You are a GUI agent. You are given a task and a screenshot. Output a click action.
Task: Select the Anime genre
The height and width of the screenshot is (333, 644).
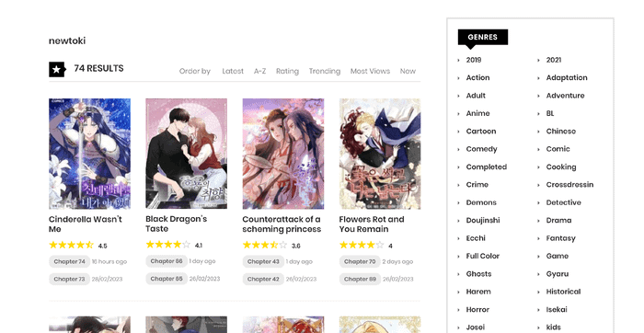[x=477, y=113]
